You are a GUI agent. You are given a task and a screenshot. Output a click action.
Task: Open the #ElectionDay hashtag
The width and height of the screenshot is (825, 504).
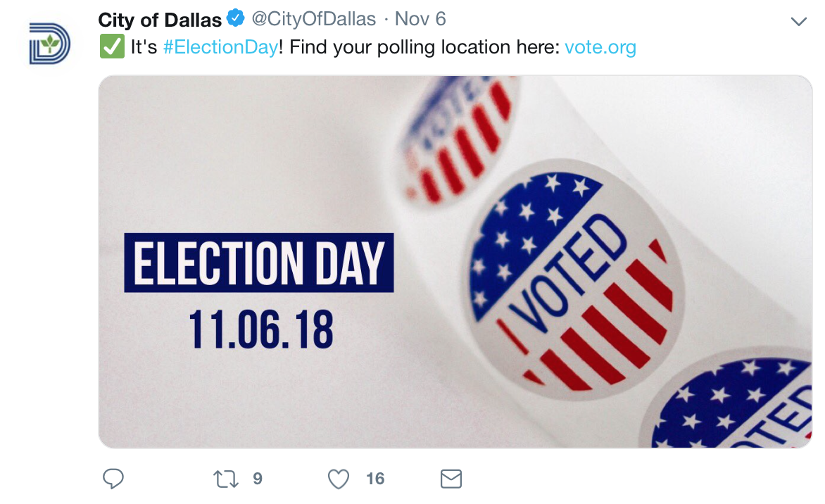[x=220, y=48]
